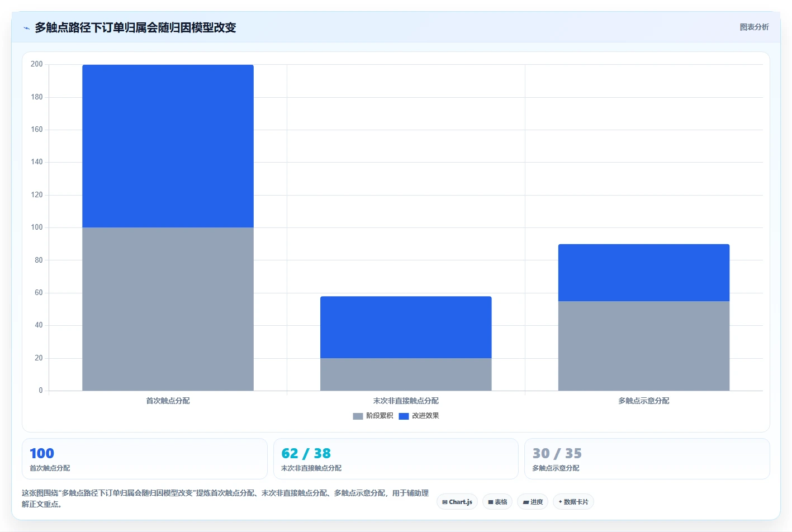The width and height of the screenshot is (792, 532).
Task: Click 首次触点分配 caption in the data card
Action: 50,468
